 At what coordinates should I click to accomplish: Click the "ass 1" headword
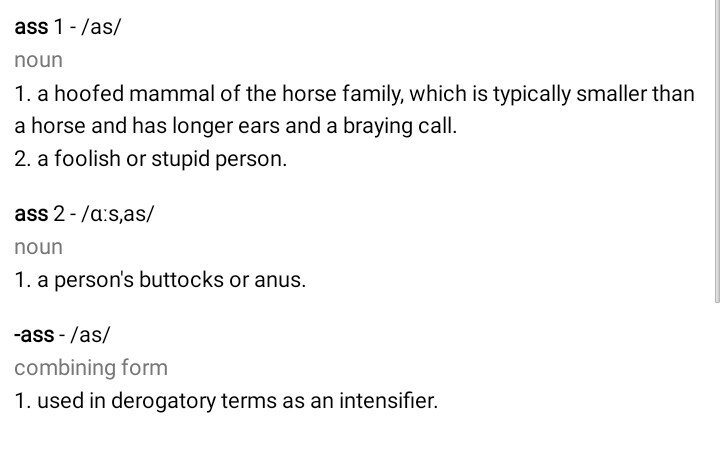coord(39,28)
